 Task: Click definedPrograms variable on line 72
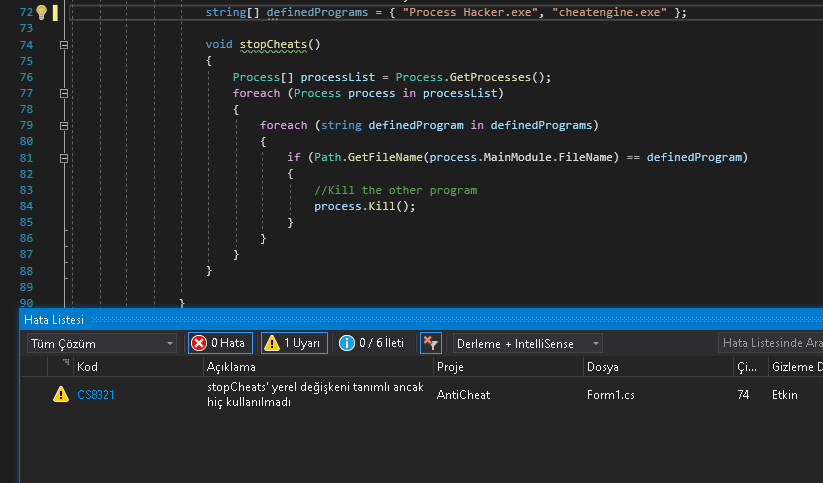coord(318,12)
